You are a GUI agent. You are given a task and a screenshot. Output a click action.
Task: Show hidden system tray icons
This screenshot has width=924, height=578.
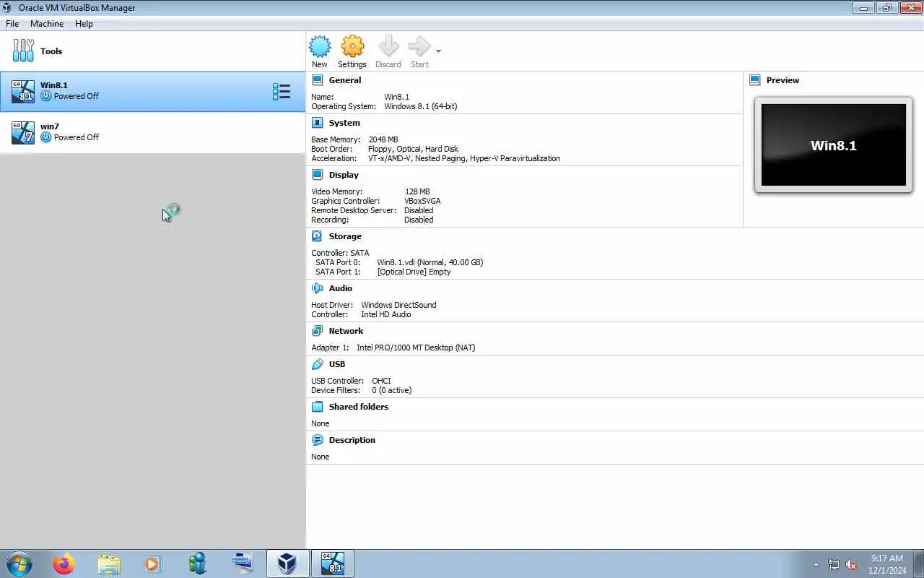coord(816,565)
